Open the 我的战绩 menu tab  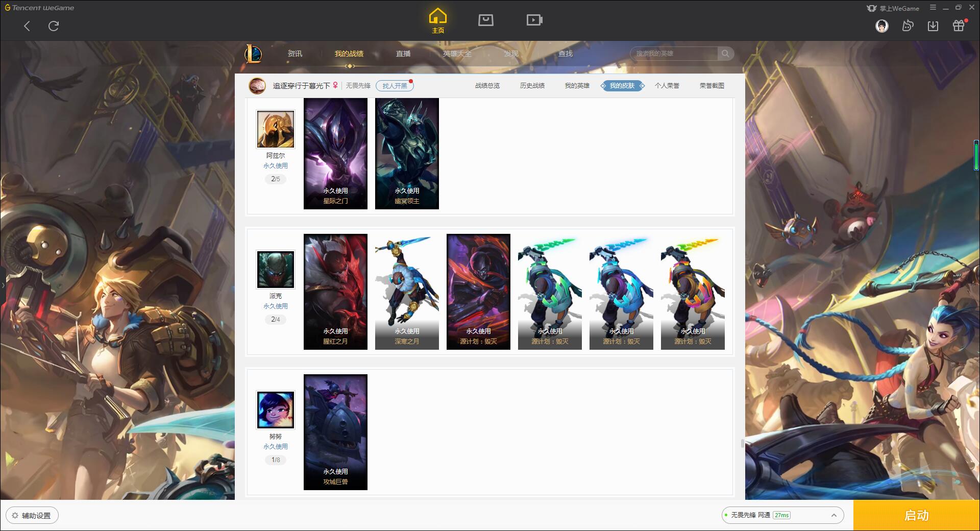click(349, 54)
